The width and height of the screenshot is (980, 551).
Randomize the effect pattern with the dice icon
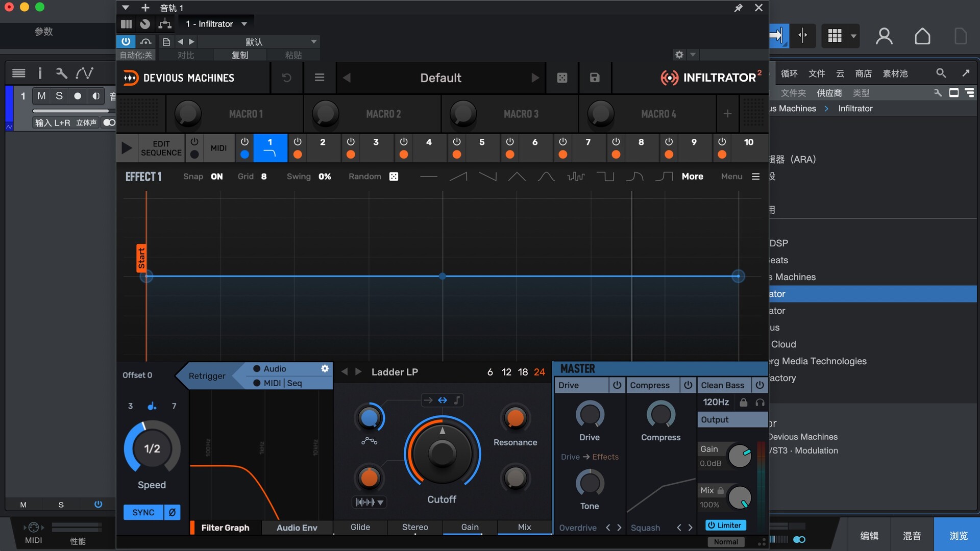(394, 177)
